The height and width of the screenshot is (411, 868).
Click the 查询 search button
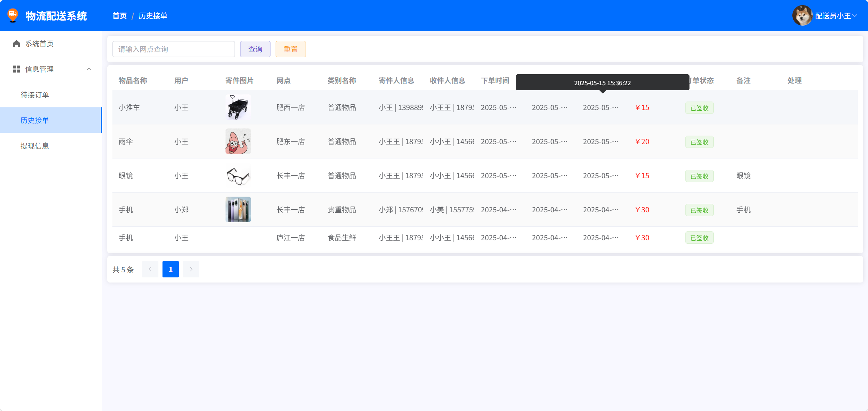click(255, 49)
